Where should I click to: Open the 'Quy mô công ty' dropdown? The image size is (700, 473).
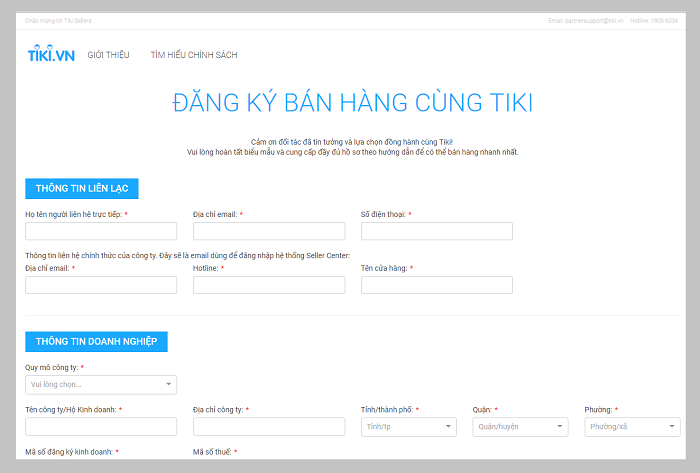click(x=101, y=385)
